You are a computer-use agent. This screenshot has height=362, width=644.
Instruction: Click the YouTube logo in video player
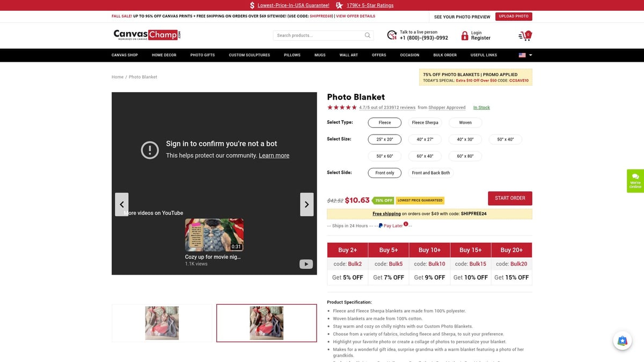[x=306, y=264]
